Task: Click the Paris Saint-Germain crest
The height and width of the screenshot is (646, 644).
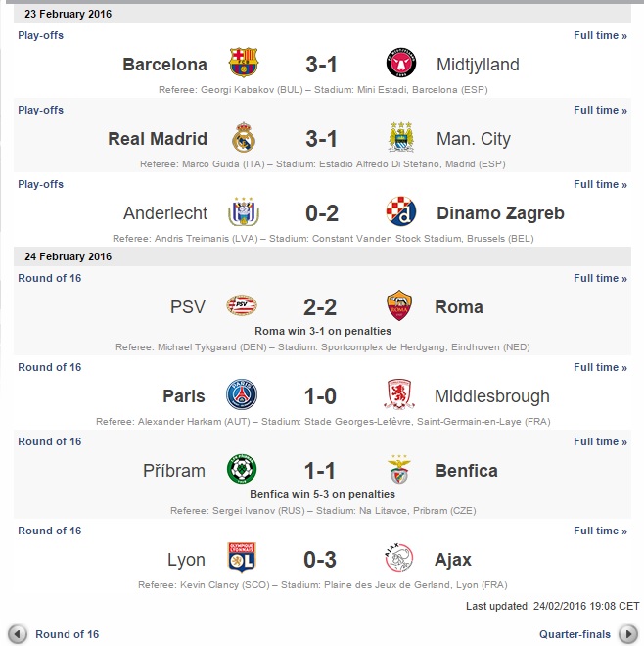Action: (x=242, y=396)
